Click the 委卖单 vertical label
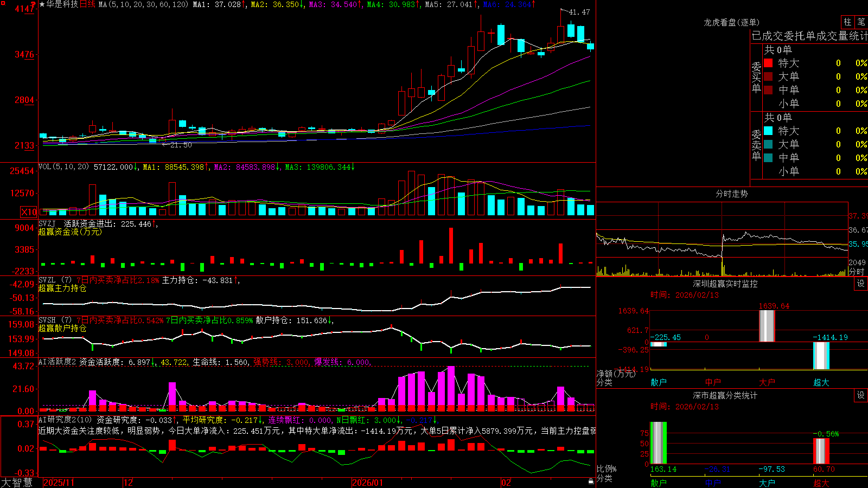868x488 pixels. pyautogui.click(x=756, y=145)
